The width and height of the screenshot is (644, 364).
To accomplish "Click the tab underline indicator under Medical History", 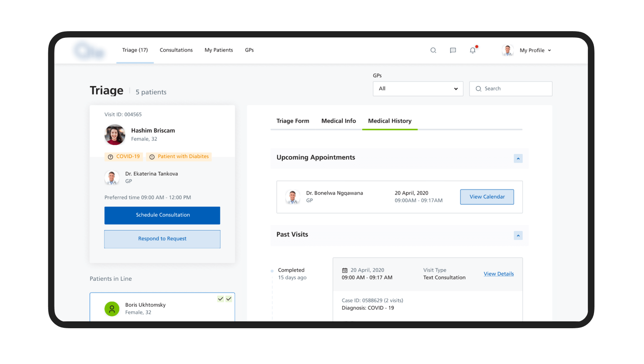I will (390, 129).
